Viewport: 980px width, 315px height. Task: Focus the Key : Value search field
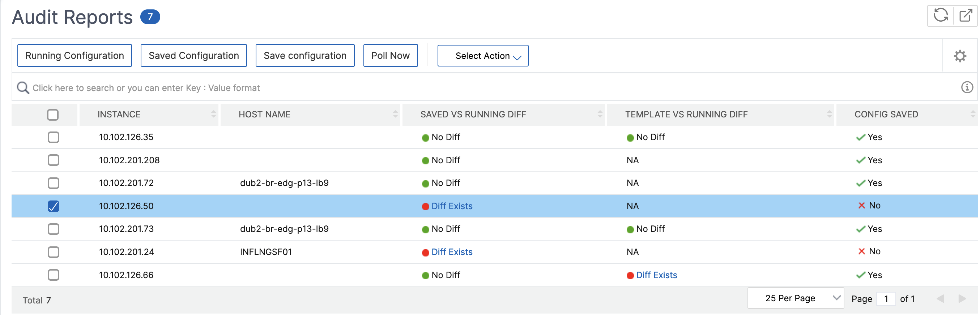(495, 88)
